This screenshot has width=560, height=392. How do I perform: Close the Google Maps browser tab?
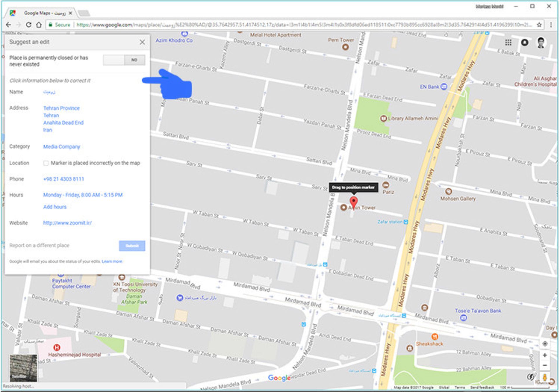(70, 13)
